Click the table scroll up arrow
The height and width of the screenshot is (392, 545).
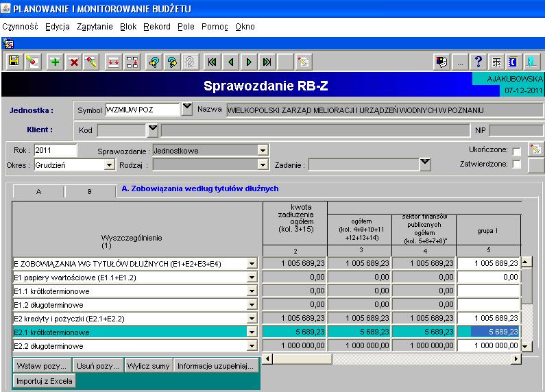[526, 262]
